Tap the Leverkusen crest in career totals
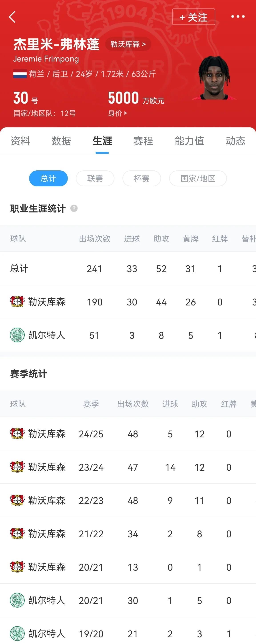Image resolution: width=256 pixels, height=644 pixels. (17, 302)
